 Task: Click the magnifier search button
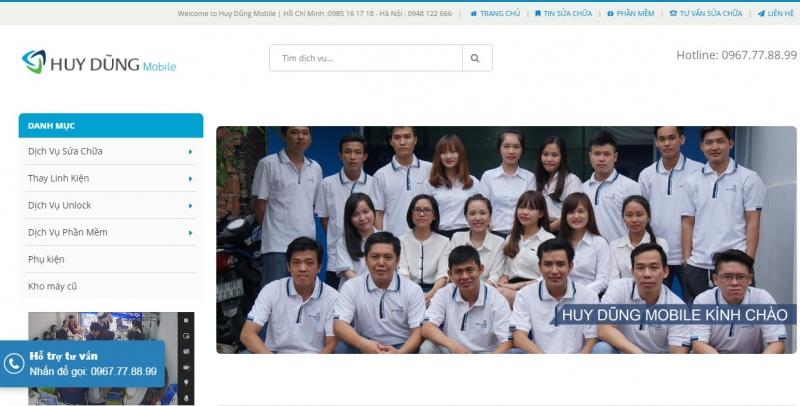pyautogui.click(x=476, y=58)
